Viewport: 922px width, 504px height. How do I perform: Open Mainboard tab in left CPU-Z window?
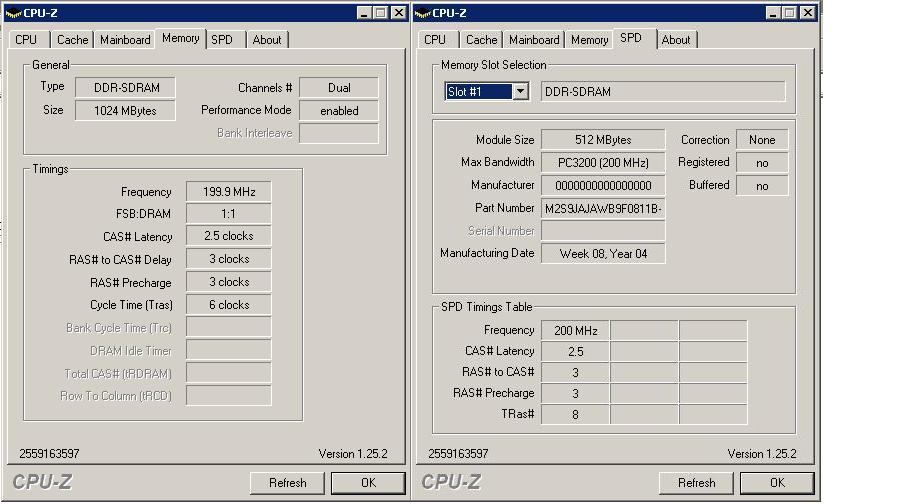[x=125, y=39]
